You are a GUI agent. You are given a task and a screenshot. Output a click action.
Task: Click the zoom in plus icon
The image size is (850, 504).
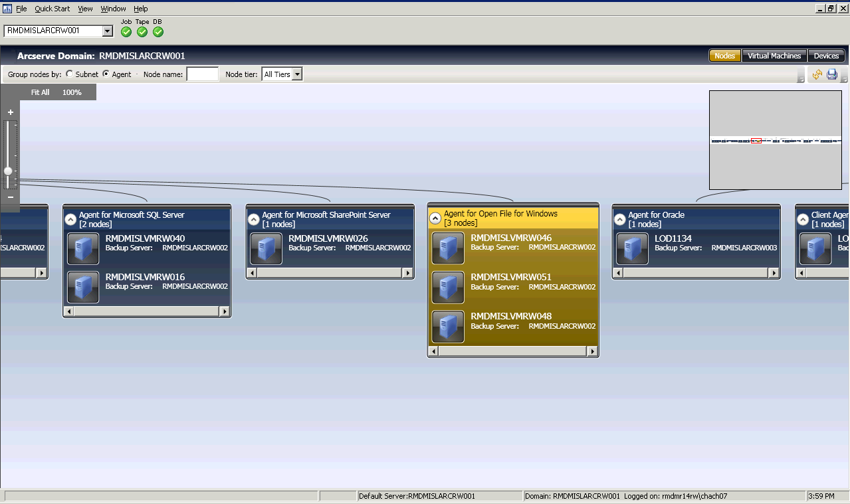10,112
